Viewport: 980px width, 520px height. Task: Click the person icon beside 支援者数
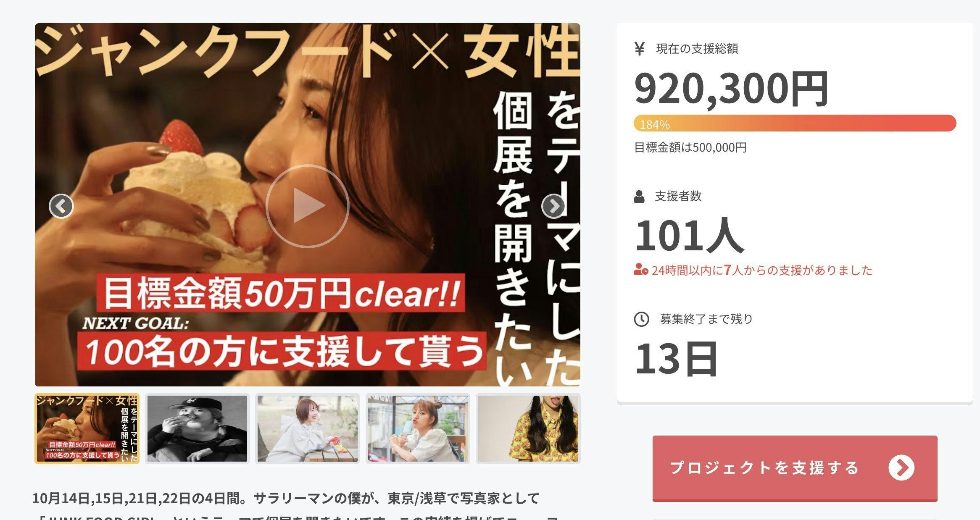pos(639,197)
